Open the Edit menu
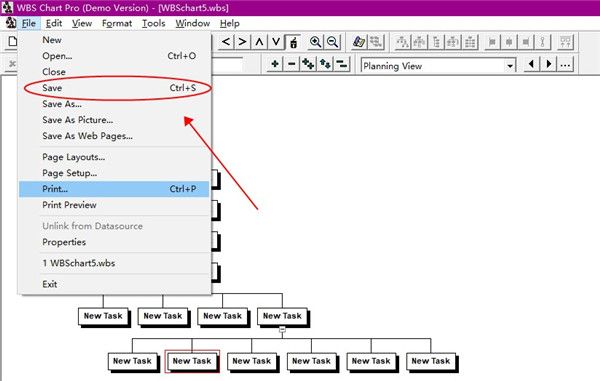 click(54, 23)
